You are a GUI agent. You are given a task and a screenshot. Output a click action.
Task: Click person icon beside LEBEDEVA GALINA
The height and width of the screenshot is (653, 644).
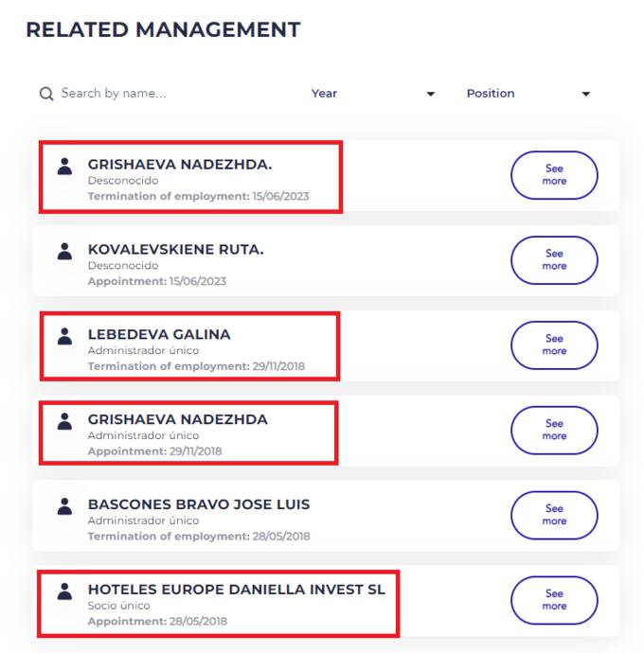click(64, 336)
